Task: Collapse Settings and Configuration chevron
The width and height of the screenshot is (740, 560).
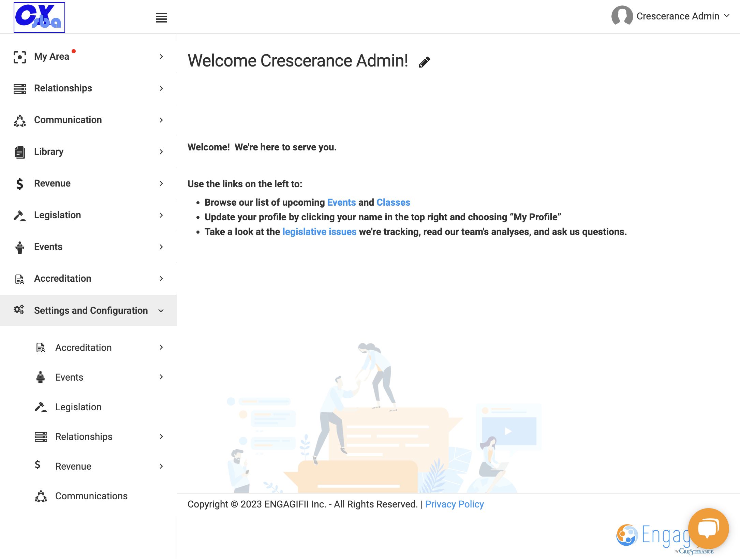Action: tap(161, 311)
